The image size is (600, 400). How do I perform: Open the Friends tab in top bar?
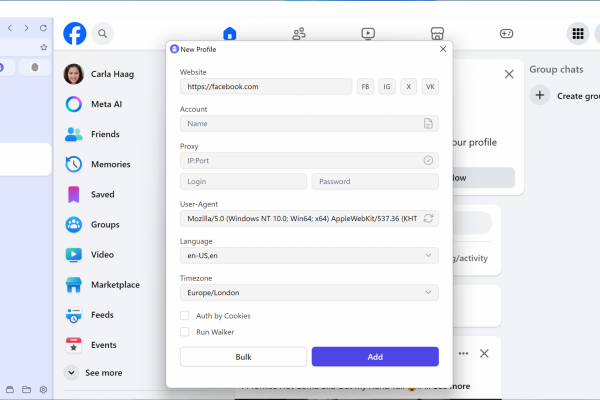[299, 34]
